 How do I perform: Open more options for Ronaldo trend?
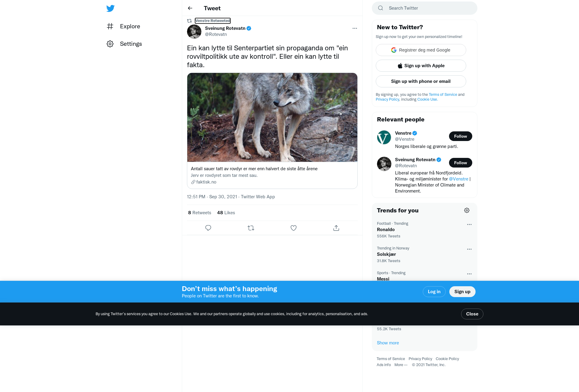click(x=469, y=224)
